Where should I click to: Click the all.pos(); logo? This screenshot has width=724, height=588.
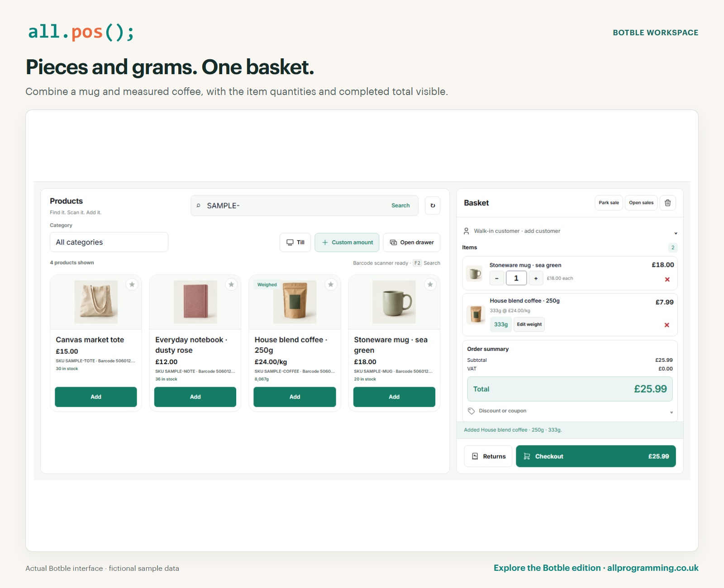tap(81, 32)
